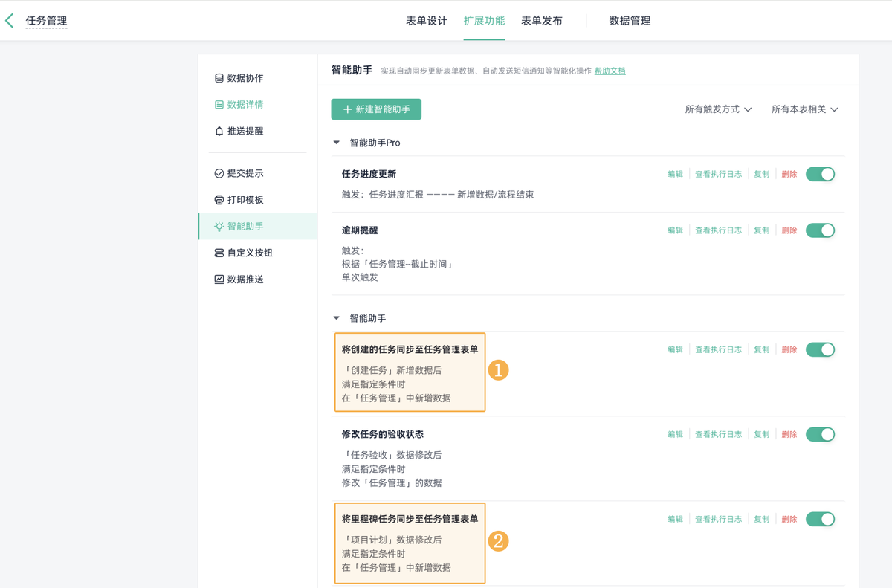Open the 所有本表相关 filter dropdown
This screenshot has height=588, width=892.
click(x=805, y=109)
